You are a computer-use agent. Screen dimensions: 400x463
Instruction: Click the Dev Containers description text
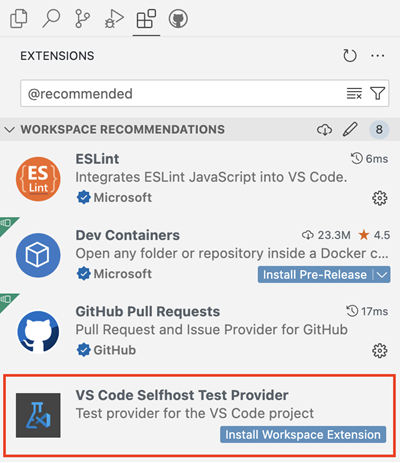232,254
